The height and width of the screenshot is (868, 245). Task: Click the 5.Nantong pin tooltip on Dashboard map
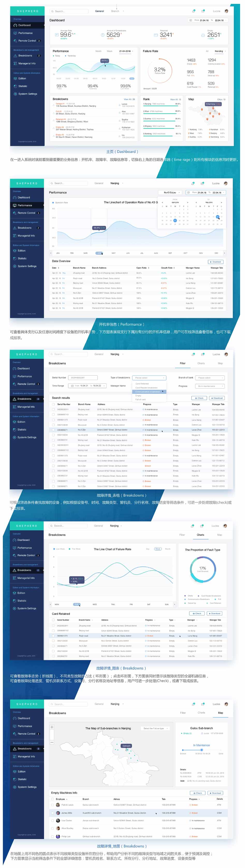click(x=213, y=104)
